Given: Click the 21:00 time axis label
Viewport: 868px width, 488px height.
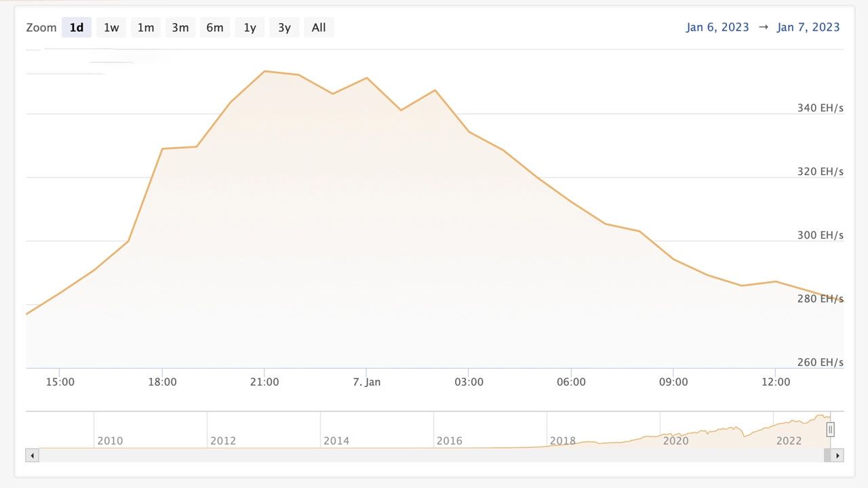Looking at the screenshot, I should pos(264,382).
